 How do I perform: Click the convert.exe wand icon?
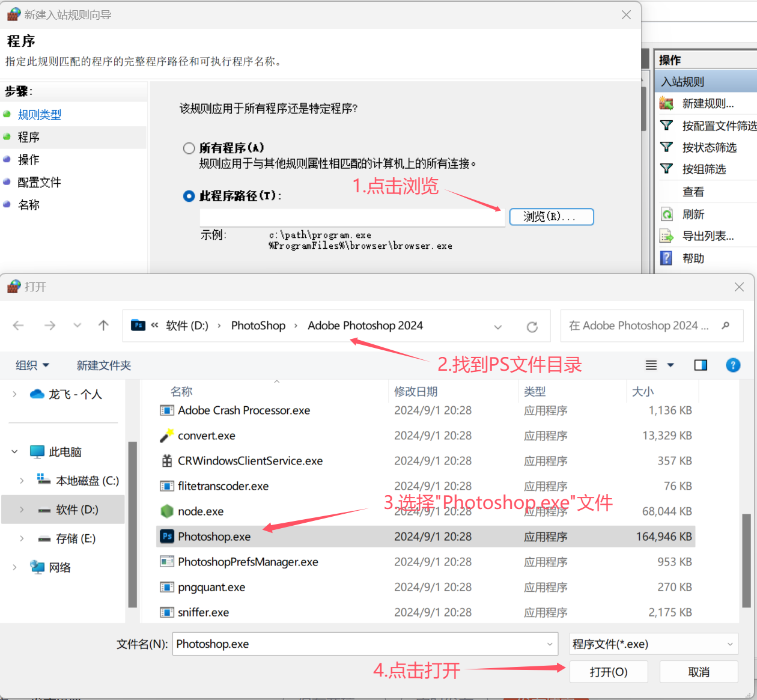[167, 435]
